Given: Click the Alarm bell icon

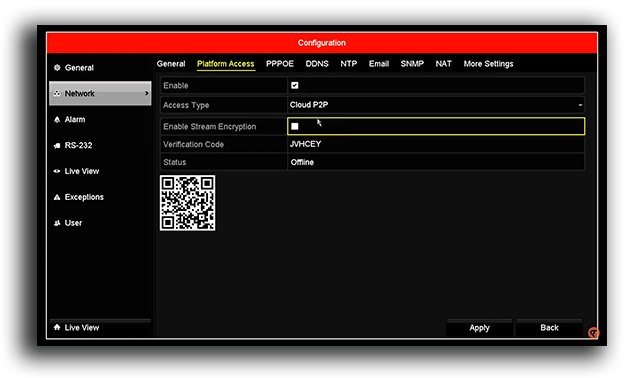Looking at the screenshot, I should [57, 119].
